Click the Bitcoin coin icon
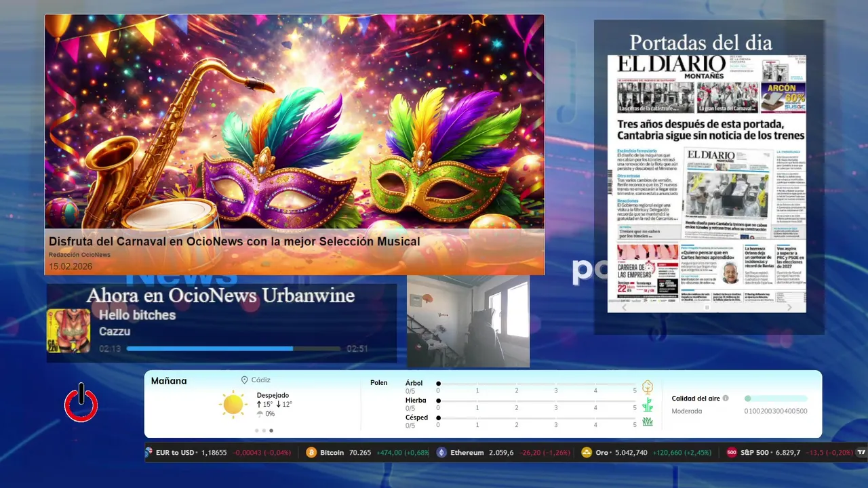868x488 pixels. pyautogui.click(x=311, y=452)
